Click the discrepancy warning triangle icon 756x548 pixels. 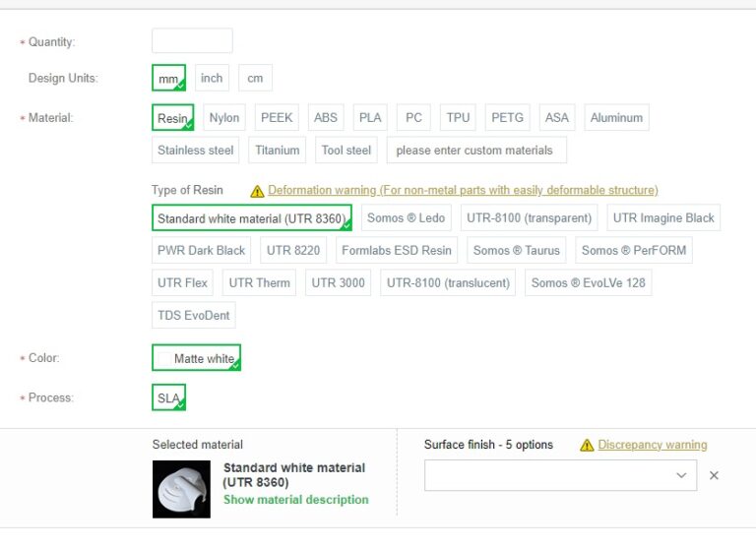[x=587, y=446]
